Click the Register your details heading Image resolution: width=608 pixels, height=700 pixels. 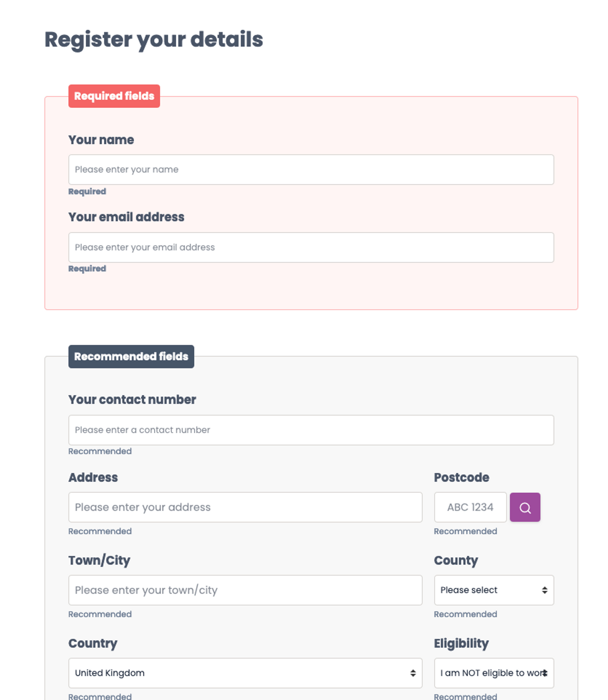pyautogui.click(x=154, y=39)
